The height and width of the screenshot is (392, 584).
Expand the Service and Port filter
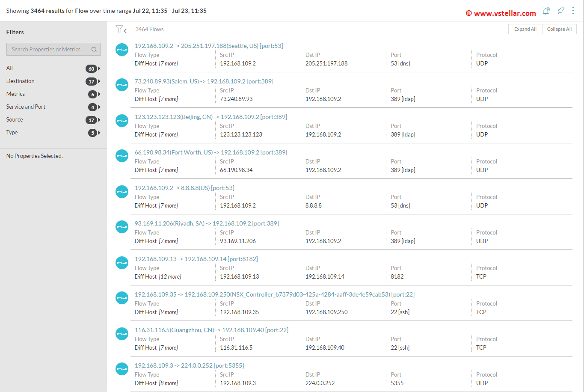coord(99,107)
